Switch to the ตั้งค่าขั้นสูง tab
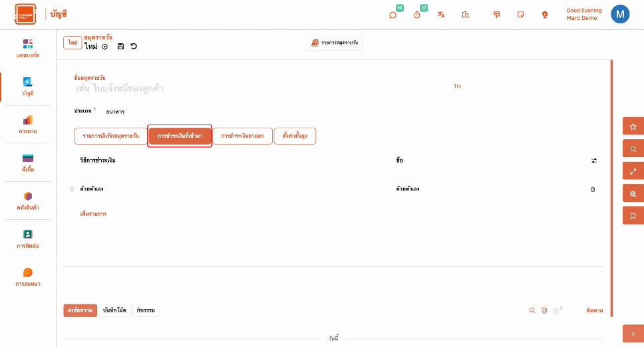 tap(295, 136)
